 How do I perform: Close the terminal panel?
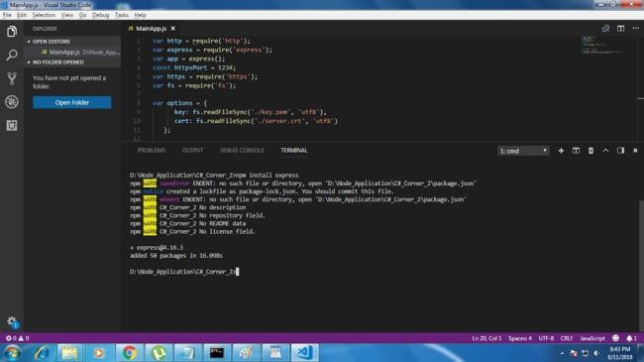635,151
